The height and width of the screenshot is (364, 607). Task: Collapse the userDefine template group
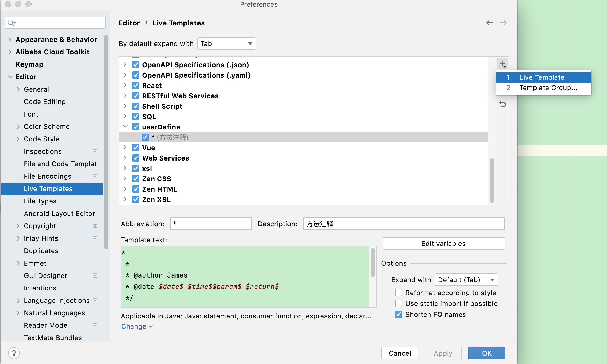125,127
